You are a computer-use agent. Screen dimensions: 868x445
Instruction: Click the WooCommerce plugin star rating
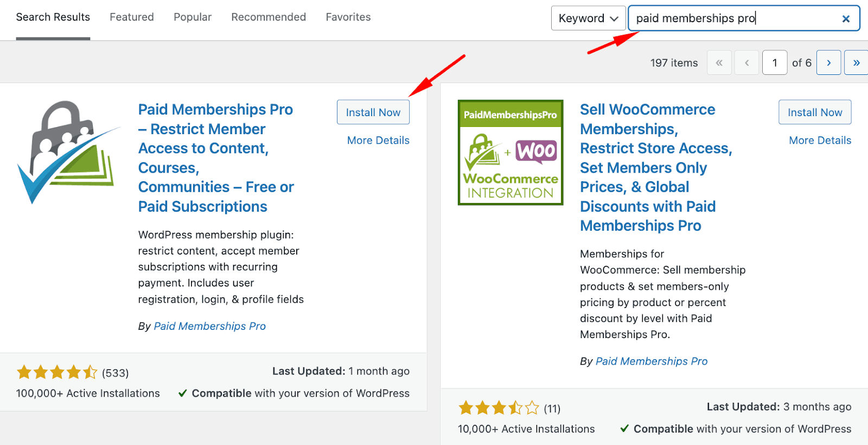[x=499, y=408]
